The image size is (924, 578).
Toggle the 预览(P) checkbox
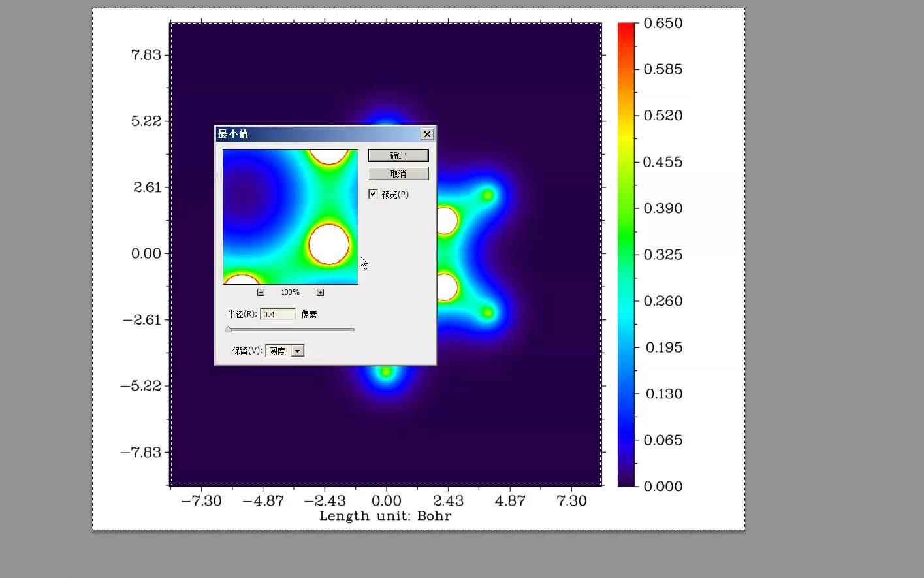point(374,194)
